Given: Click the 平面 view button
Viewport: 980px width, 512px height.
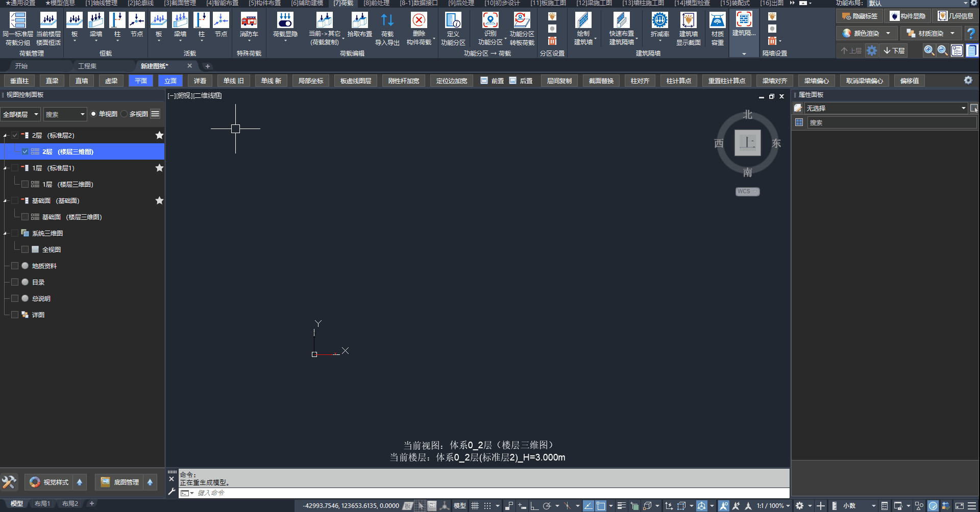Looking at the screenshot, I should pos(141,81).
